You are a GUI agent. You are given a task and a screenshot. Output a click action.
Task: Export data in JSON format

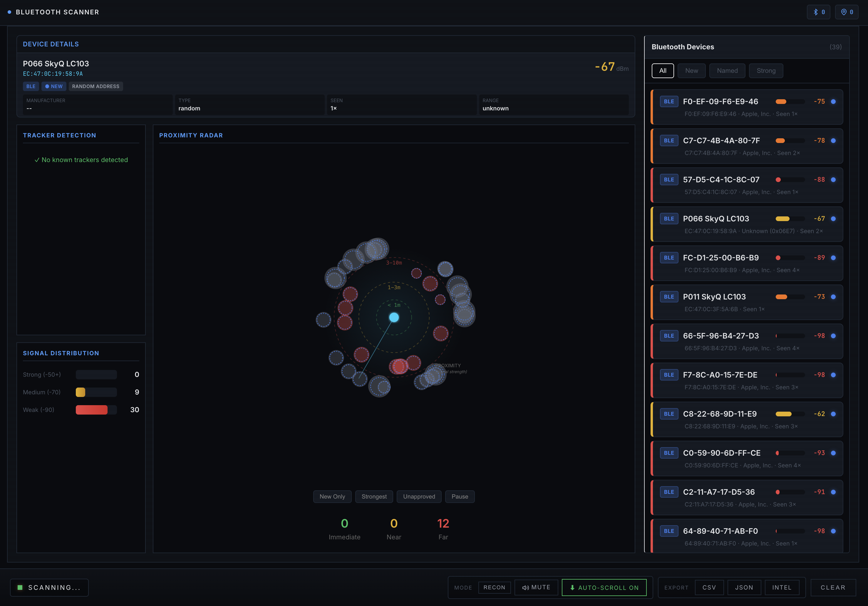[x=744, y=588]
